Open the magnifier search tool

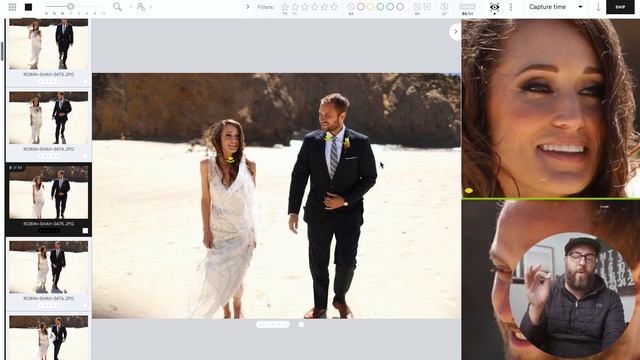point(117,7)
